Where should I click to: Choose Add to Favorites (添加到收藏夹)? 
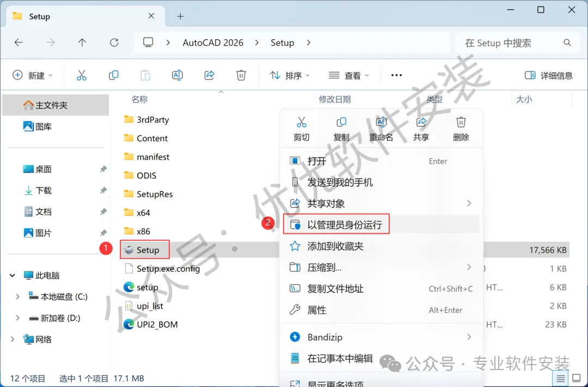381,246
